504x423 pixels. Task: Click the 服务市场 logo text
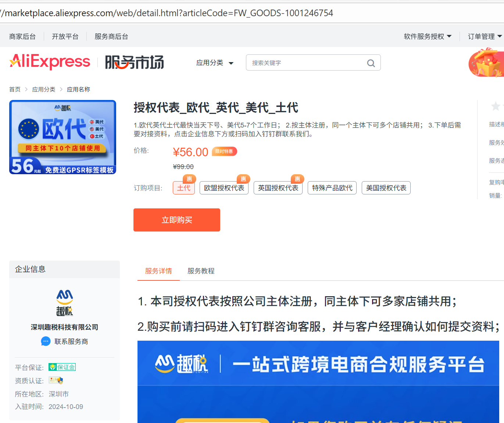tap(135, 62)
